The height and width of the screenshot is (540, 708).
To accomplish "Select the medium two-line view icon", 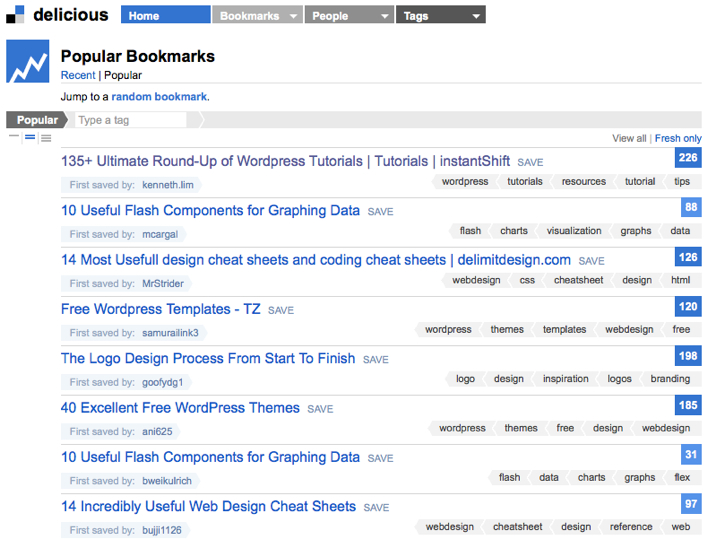I will click(30, 137).
